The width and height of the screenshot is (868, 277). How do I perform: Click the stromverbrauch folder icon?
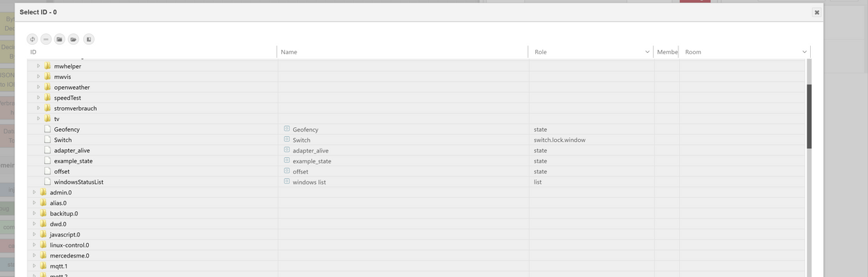(48, 108)
